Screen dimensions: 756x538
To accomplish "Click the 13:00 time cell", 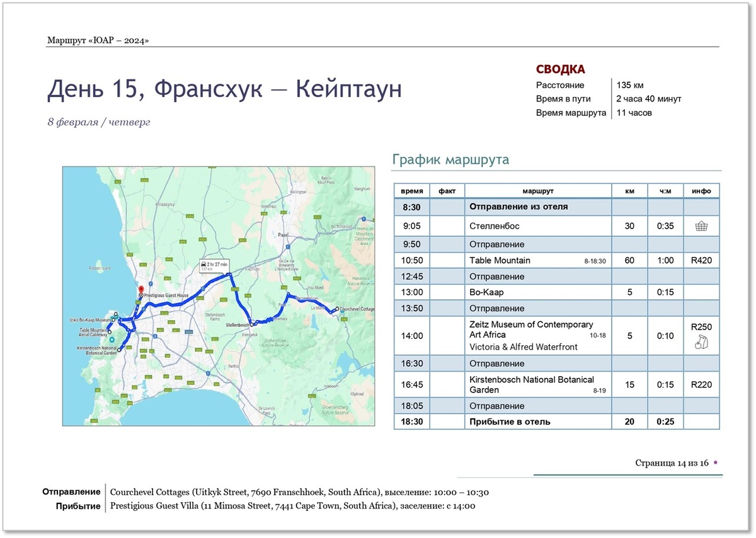I will 412,292.
